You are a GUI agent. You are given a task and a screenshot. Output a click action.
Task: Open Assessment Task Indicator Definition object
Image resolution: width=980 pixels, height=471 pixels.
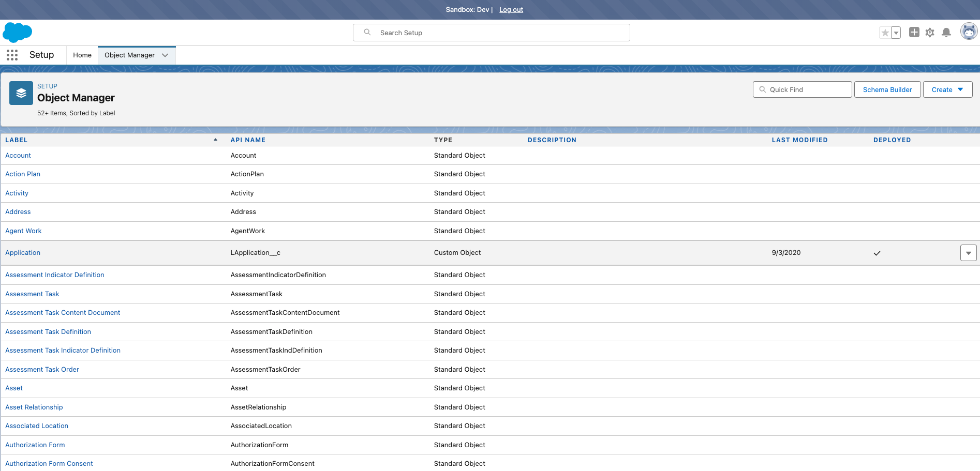coord(63,351)
